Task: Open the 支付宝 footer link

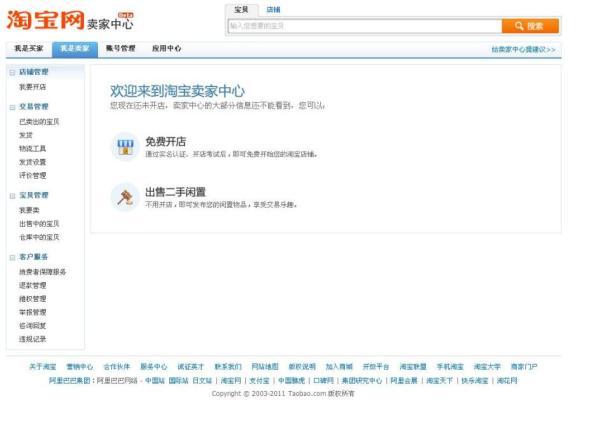Action: pos(260,381)
